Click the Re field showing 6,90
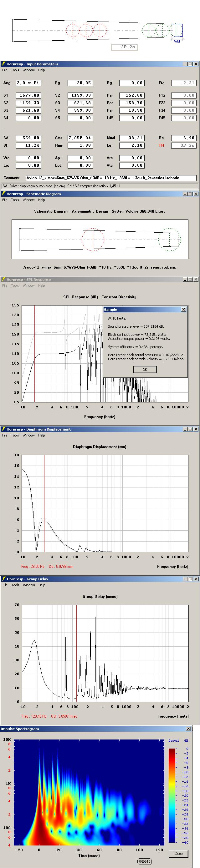The image size is (200, 868). point(184,138)
